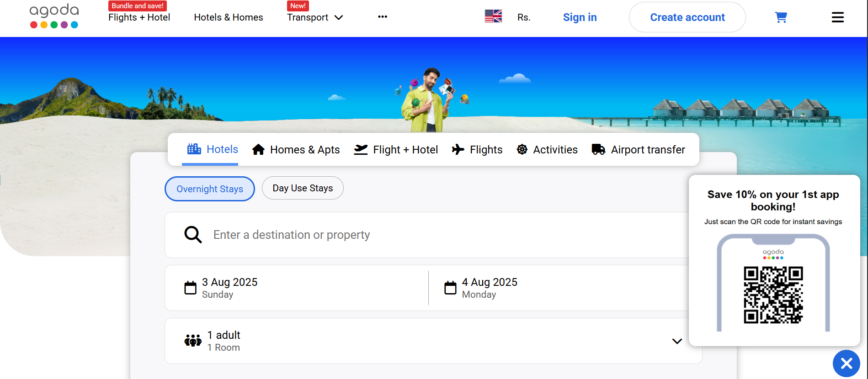Switch to the Flights tab
868x379 pixels.
pyautogui.click(x=477, y=150)
